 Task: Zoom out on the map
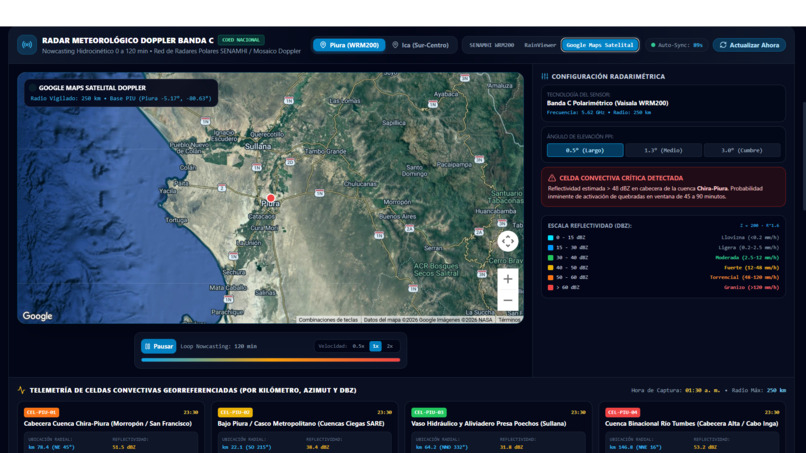(507, 300)
